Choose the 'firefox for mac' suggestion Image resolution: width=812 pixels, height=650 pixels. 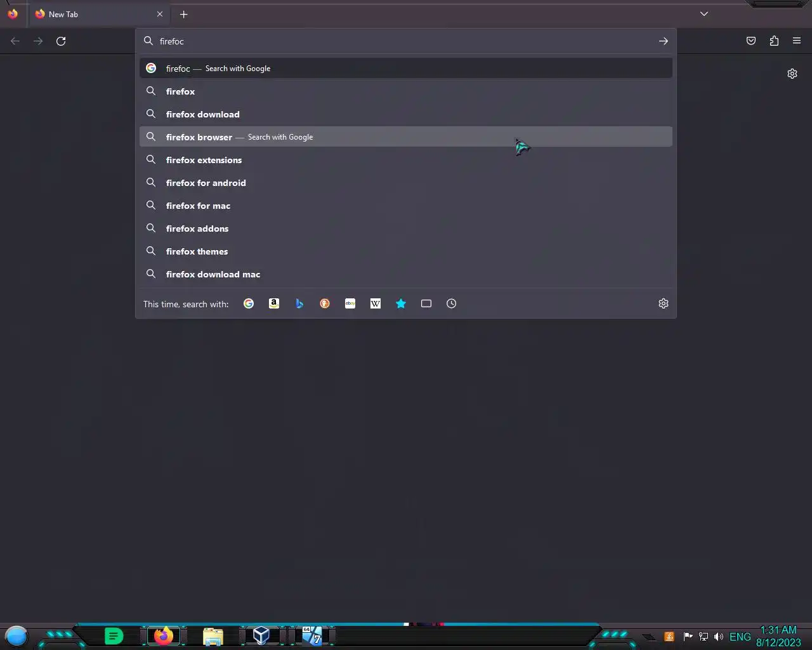pyautogui.click(x=406, y=206)
